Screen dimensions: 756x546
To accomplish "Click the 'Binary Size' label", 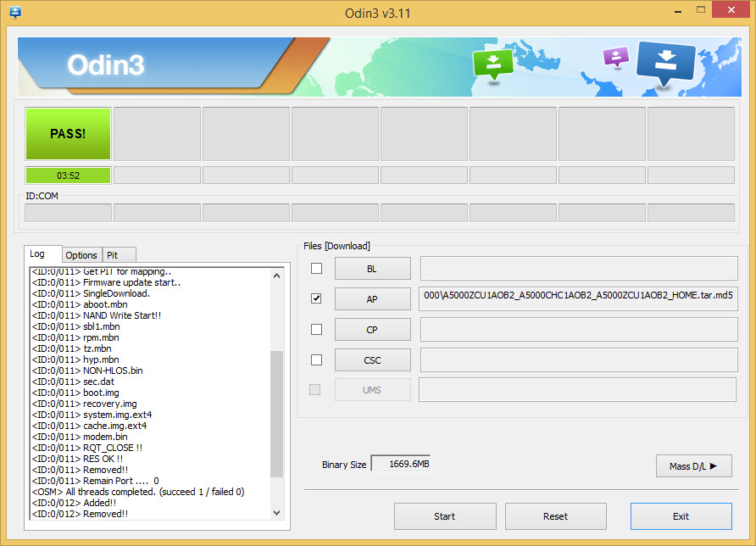I will point(344,465).
